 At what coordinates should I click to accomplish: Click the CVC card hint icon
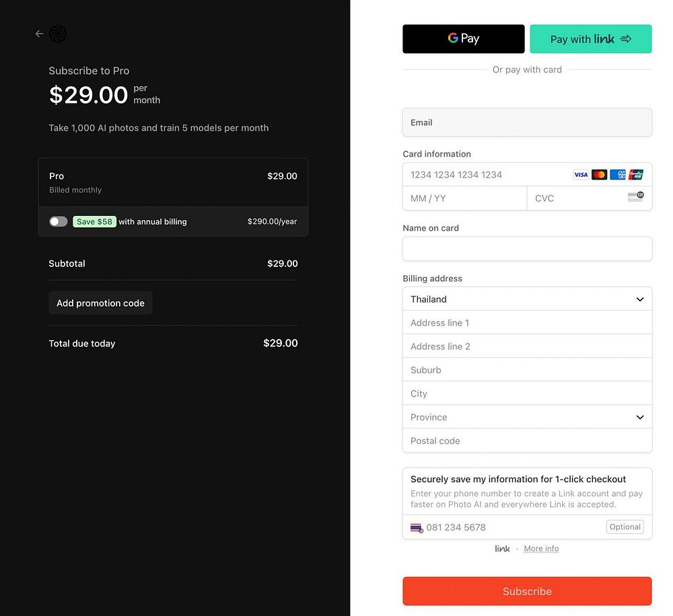[635, 197]
